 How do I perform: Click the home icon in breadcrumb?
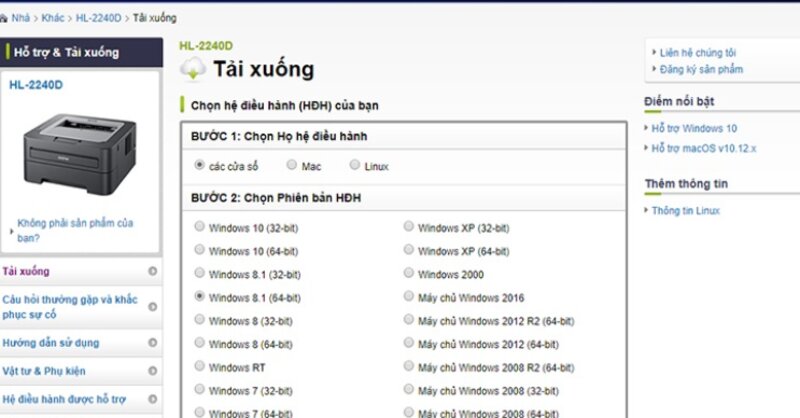3,18
